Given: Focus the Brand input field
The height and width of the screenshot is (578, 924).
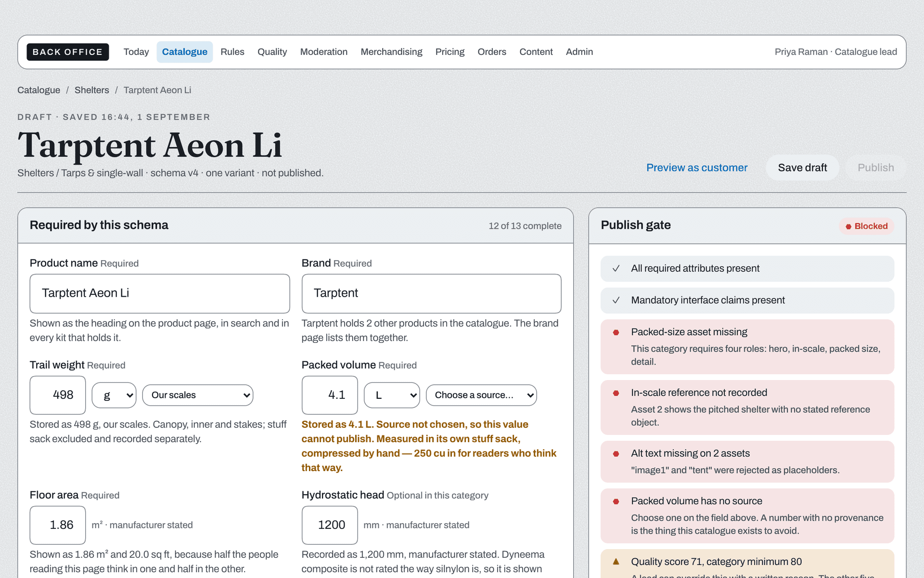Looking at the screenshot, I should coord(432,293).
